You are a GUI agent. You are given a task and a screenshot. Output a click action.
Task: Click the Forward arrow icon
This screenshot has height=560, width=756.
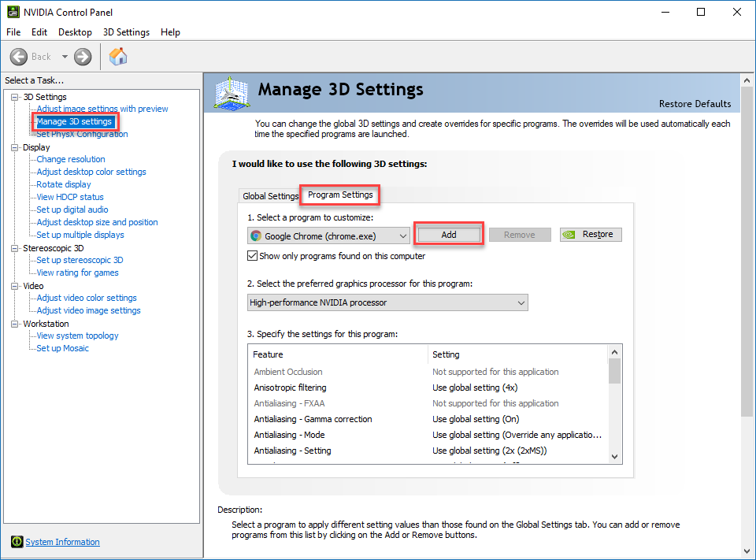click(83, 57)
